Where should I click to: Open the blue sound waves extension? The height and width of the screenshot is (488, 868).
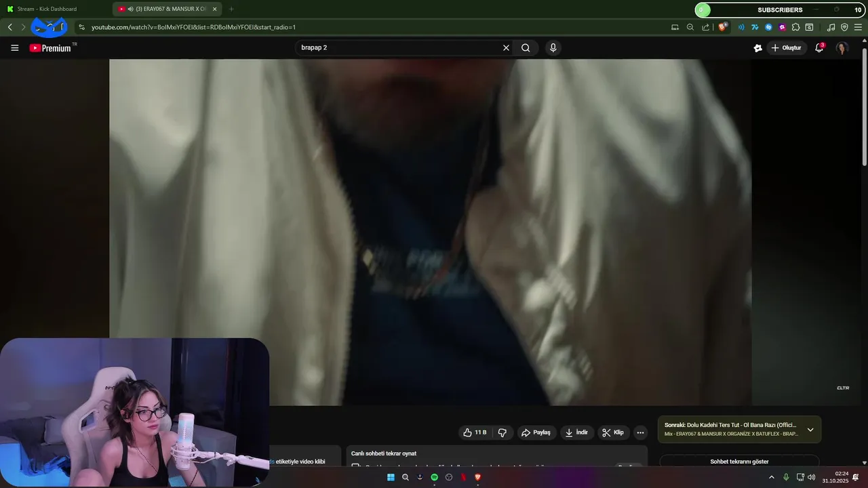(x=741, y=27)
